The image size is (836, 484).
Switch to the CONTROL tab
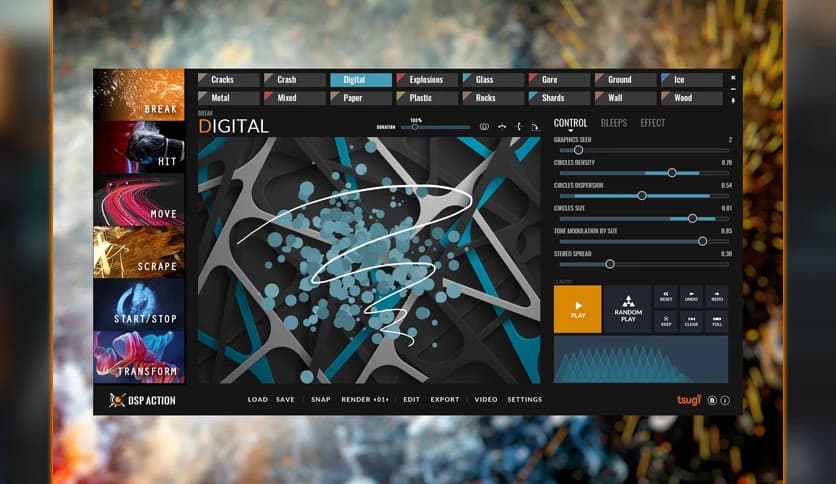coord(570,123)
